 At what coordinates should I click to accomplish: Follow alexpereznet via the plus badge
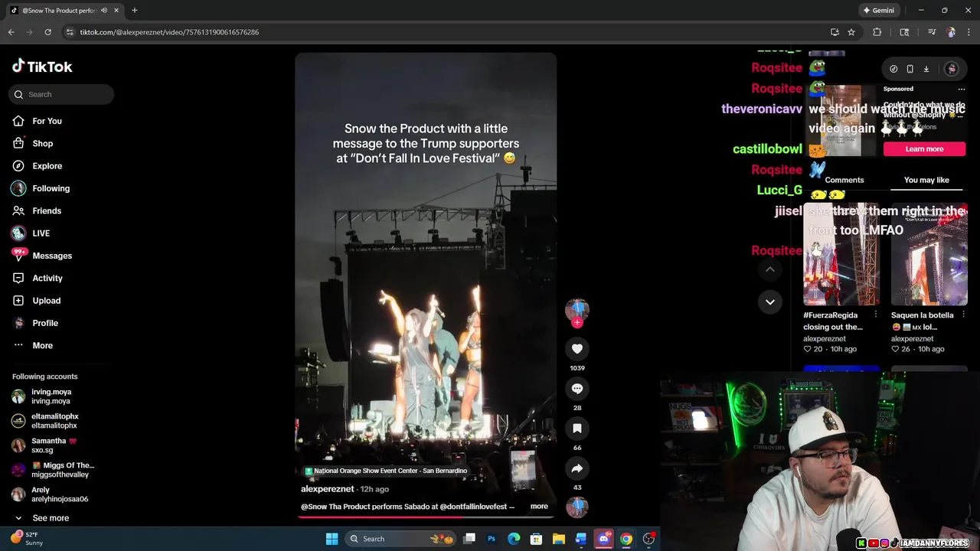coord(577,323)
